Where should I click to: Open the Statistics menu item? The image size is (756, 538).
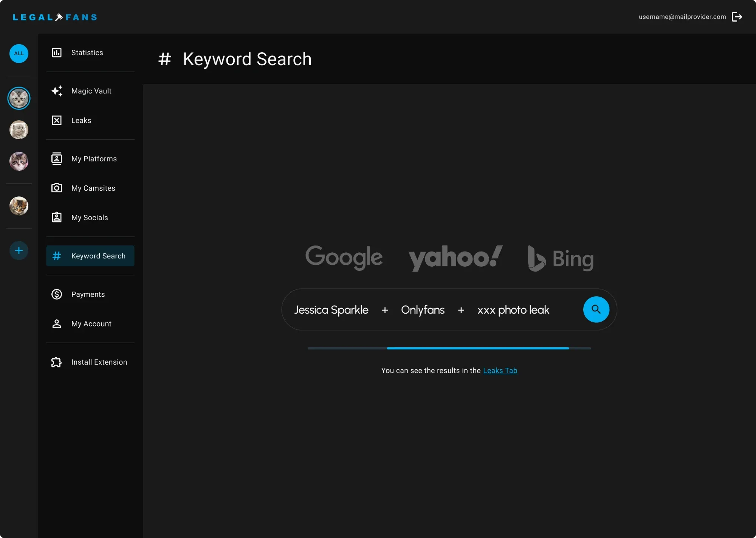pos(90,53)
